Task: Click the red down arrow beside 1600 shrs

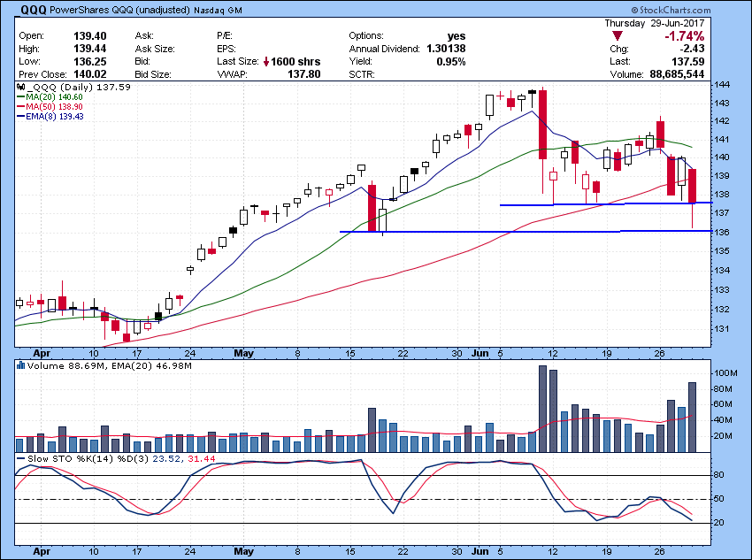Action: tap(266, 62)
